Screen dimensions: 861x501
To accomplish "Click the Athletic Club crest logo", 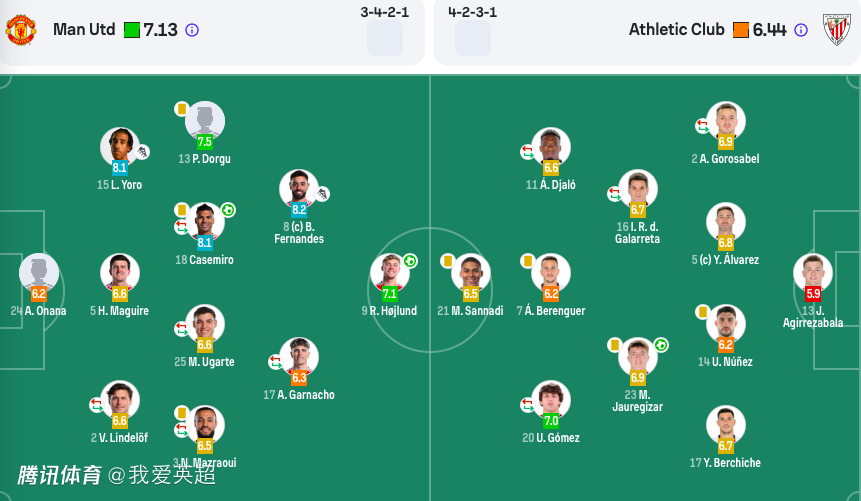I will (836, 30).
